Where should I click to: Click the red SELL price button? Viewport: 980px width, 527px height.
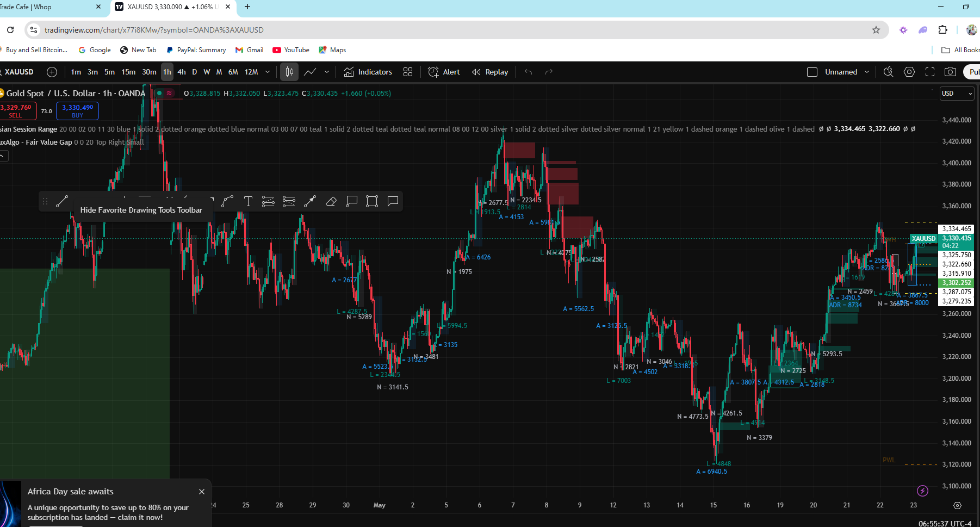pyautogui.click(x=16, y=111)
